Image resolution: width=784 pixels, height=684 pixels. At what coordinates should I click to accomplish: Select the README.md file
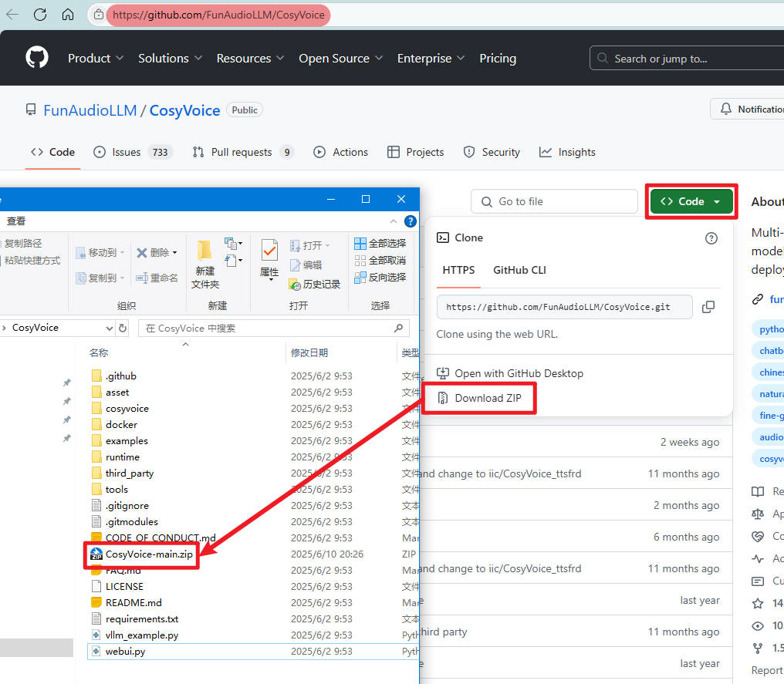pyautogui.click(x=133, y=602)
